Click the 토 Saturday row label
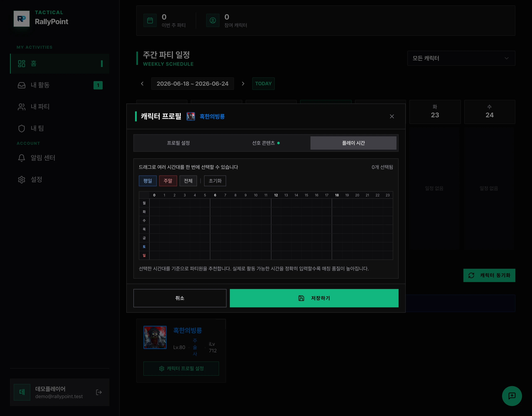 [144, 247]
